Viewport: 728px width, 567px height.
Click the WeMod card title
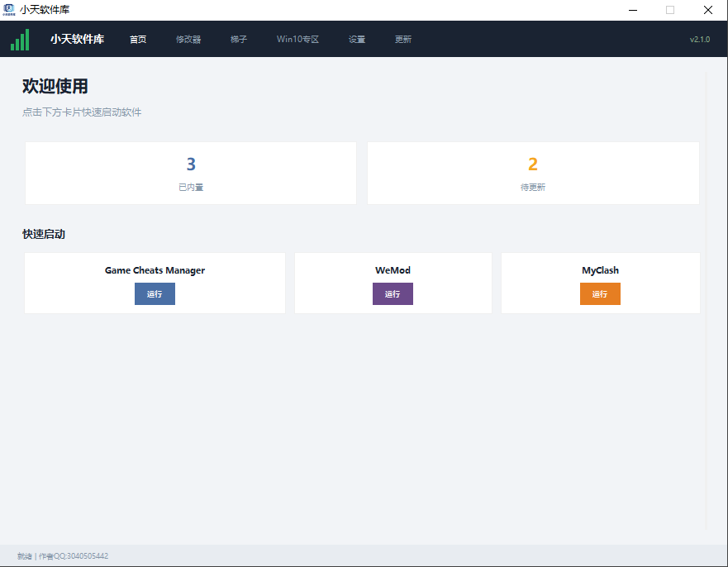pos(393,270)
